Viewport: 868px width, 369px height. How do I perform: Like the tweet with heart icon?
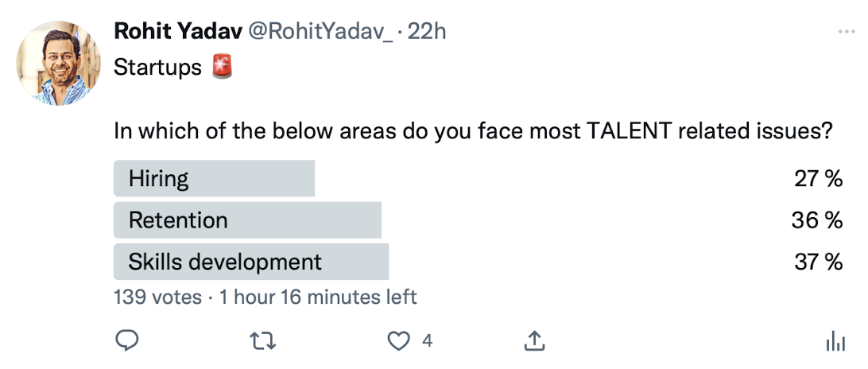tap(397, 341)
